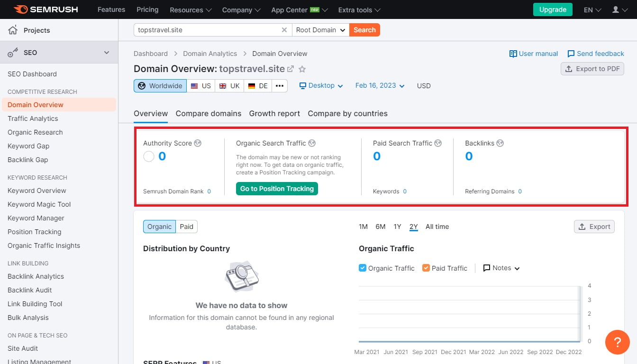Viewport: 637px width, 364px height.
Task: Open the orange help question-mark button
Action: (618, 342)
